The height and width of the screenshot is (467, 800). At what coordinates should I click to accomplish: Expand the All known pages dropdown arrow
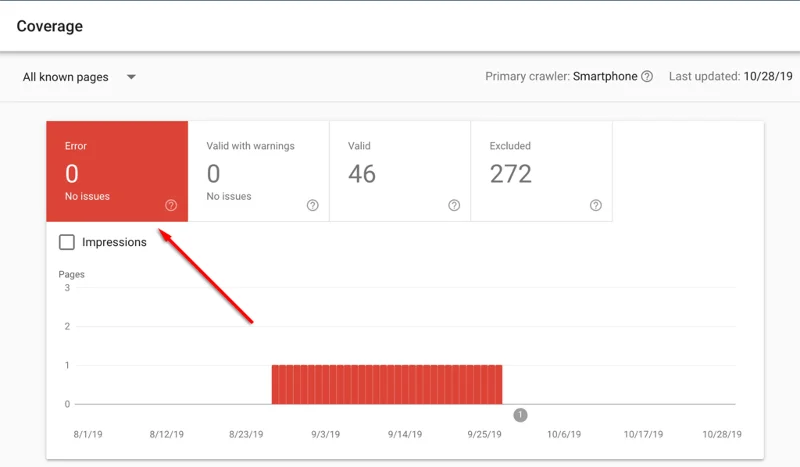[x=131, y=77]
